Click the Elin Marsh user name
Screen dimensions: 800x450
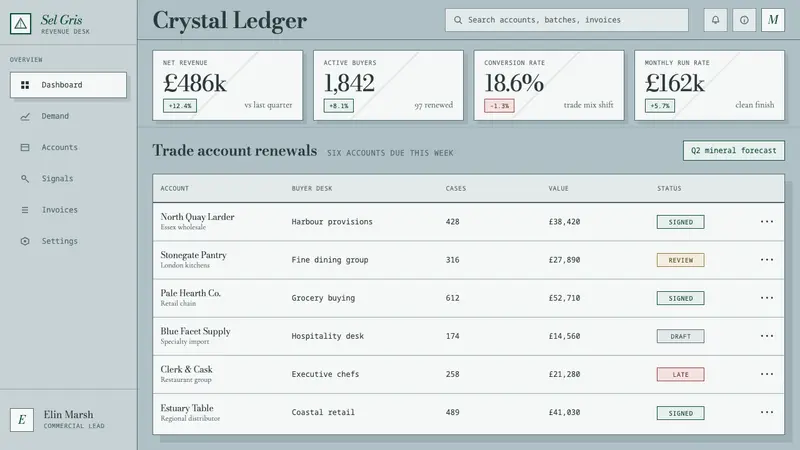point(68,414)
